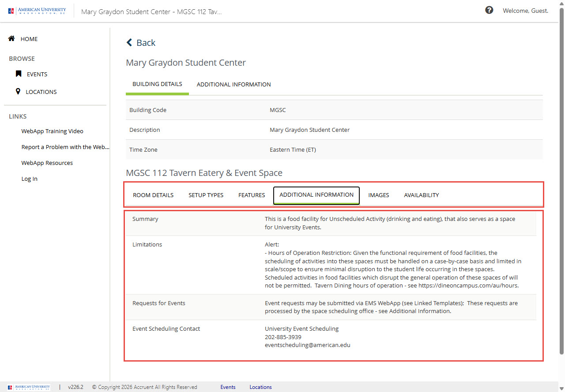This screenshot has height=392, width=565.
Task: Open the WebApp Resources link
Action: (x=47, y=163)
